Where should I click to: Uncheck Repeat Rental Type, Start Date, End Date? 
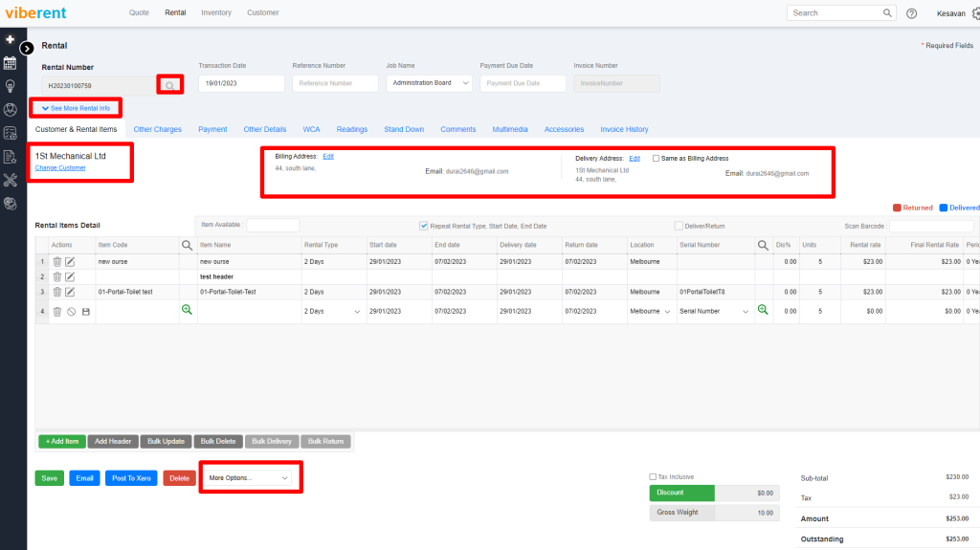coord(424,226)
